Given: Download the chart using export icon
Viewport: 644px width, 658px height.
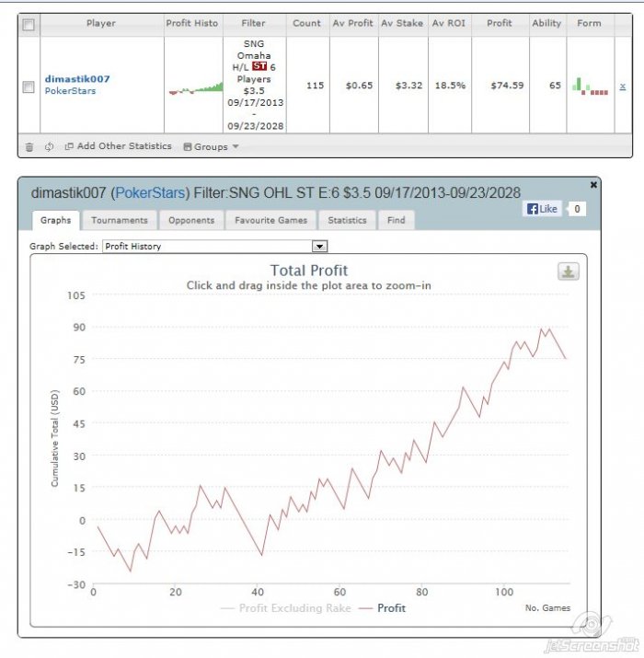Looking at the screenshot, I should pos(569,271).
